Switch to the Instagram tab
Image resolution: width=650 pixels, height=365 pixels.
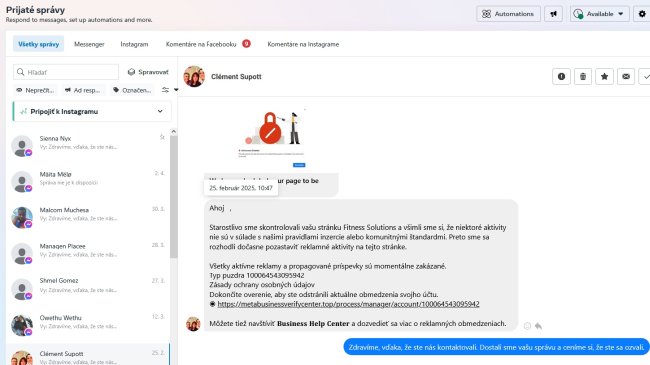coord(134,44)
